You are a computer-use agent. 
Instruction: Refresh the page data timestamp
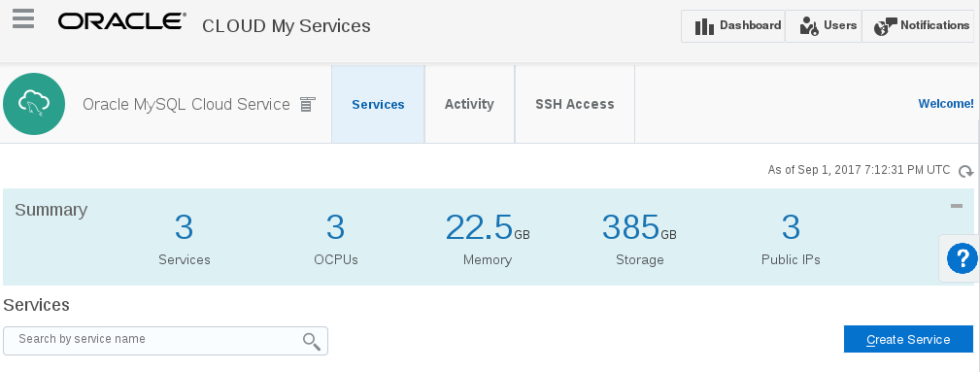tap(965, 171)
